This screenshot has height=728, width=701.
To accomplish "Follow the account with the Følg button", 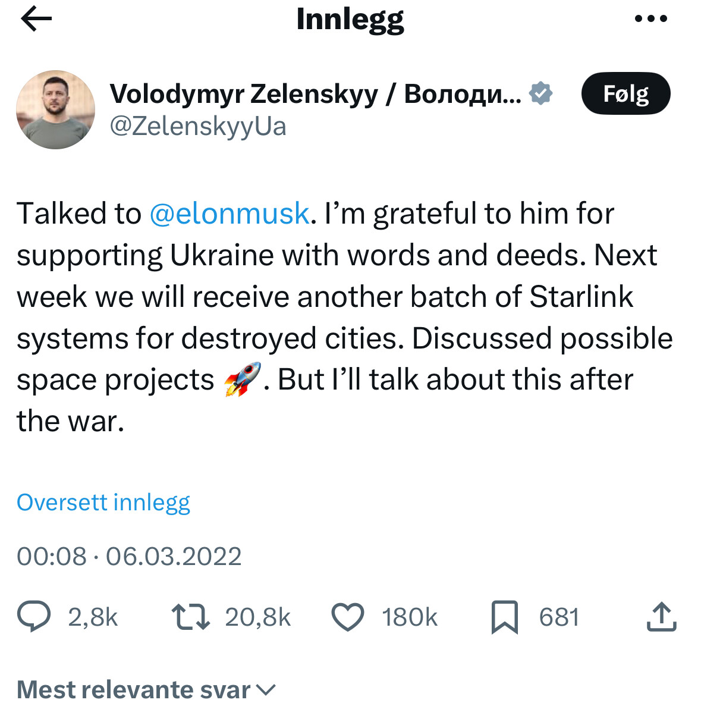I will coord(625,93).
